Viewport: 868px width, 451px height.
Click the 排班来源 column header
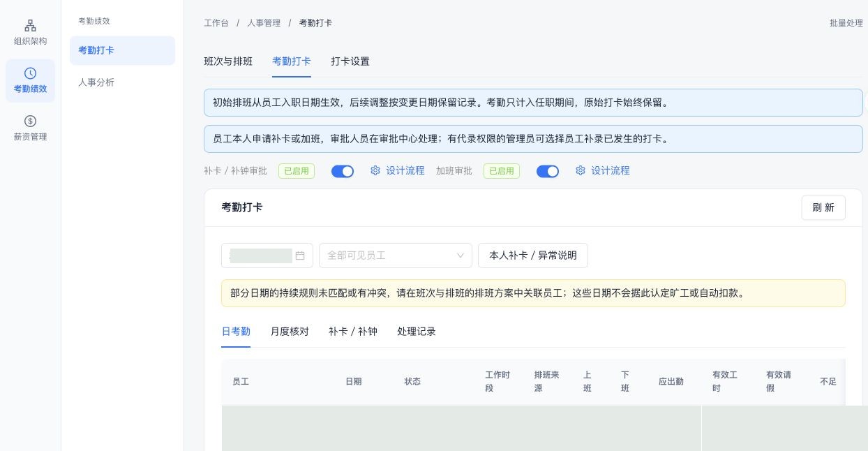[546, 382]
